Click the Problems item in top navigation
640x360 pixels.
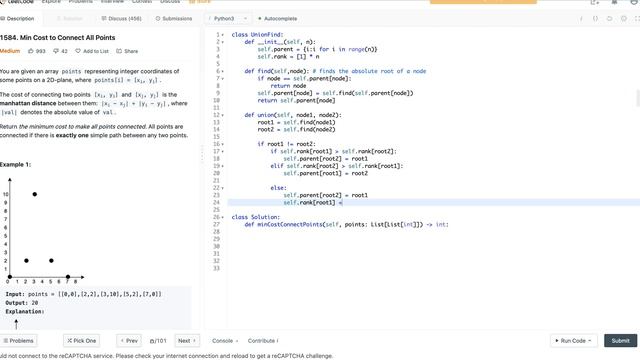(80, 2)
